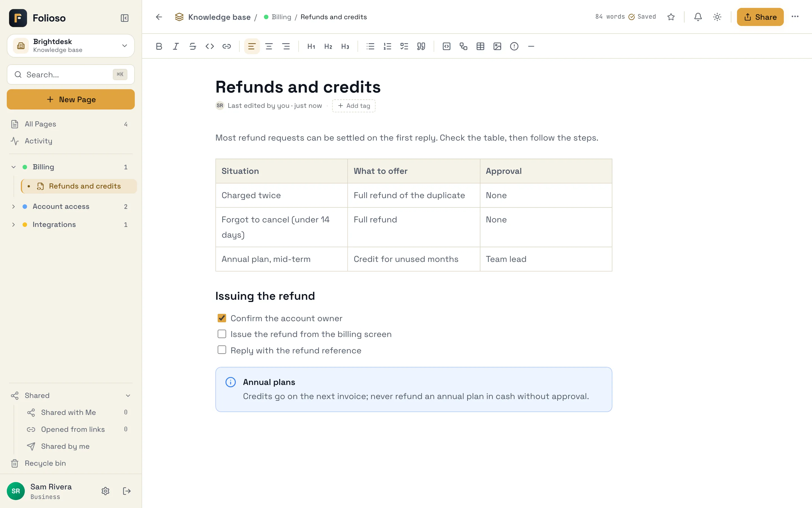Screen dimensions: 812x508
Task: Select left align in toolbar
Action: 252,46
